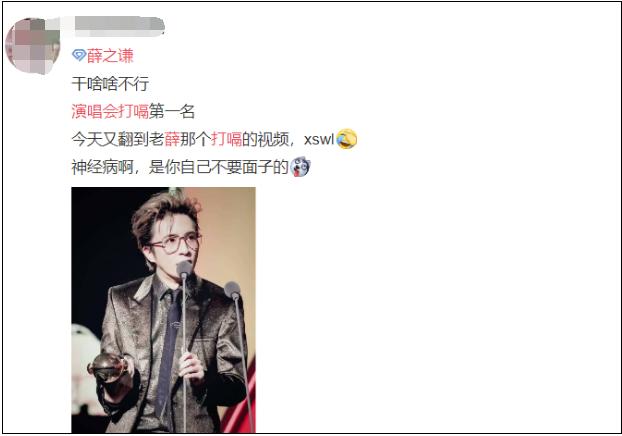Viewport: 622px width, 436px height.
Task: Click the 第一名 text
Action: [x=172, y=111]
